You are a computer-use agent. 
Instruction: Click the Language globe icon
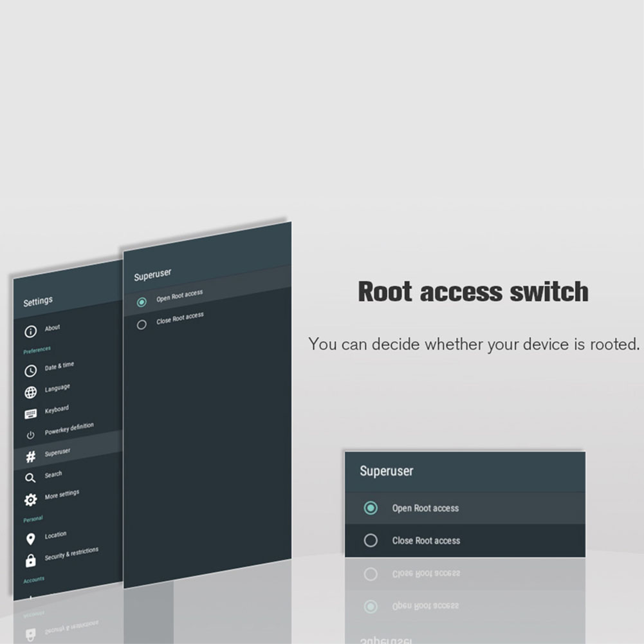[30, 393]
